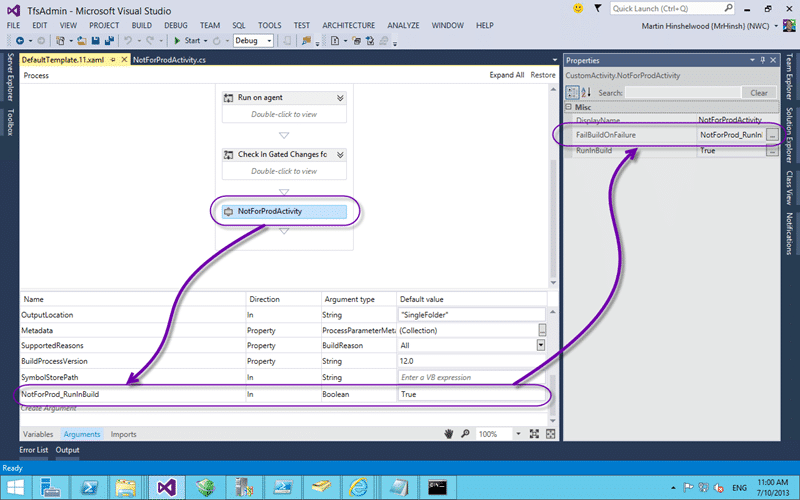The height and width of the screenshot is (500, 800).
Task: Click the notifications flag icon in title bar
Action: point(597,8)
